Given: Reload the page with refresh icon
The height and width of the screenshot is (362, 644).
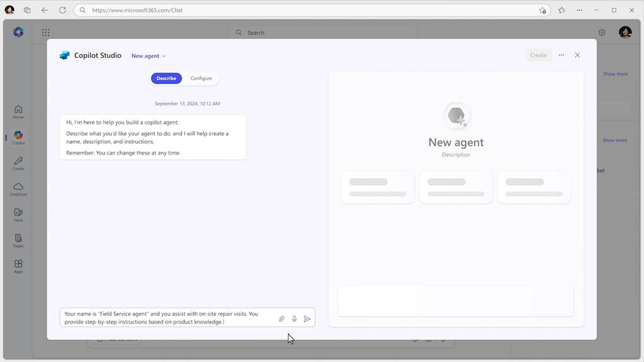Looking at the screenshot, I should tap(62, 10).
